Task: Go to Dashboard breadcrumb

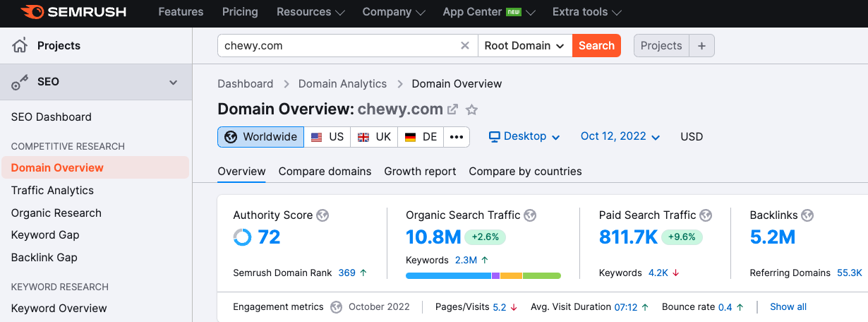Action: [245, 84]
